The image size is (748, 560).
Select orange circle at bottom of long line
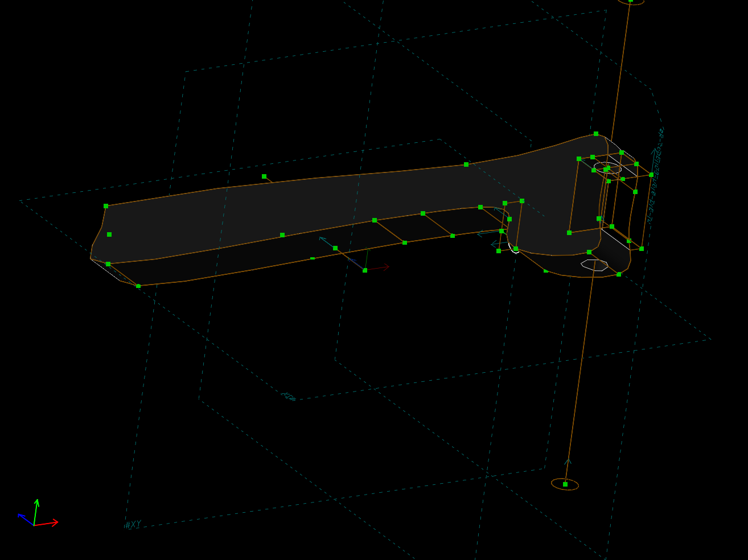(x=565, y=484)
